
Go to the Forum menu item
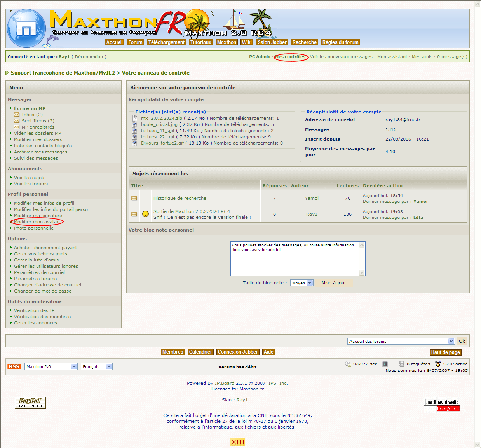point(136,42)
